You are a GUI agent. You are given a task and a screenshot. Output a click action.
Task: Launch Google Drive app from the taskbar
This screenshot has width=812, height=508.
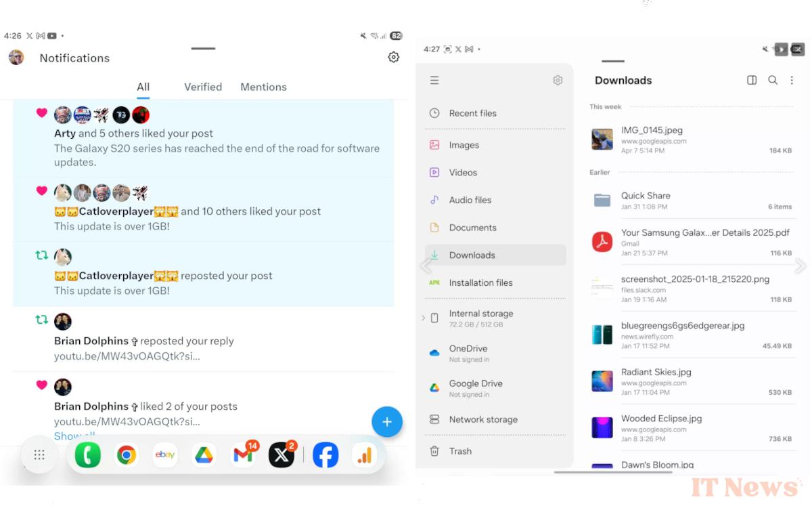pos(204,455)
